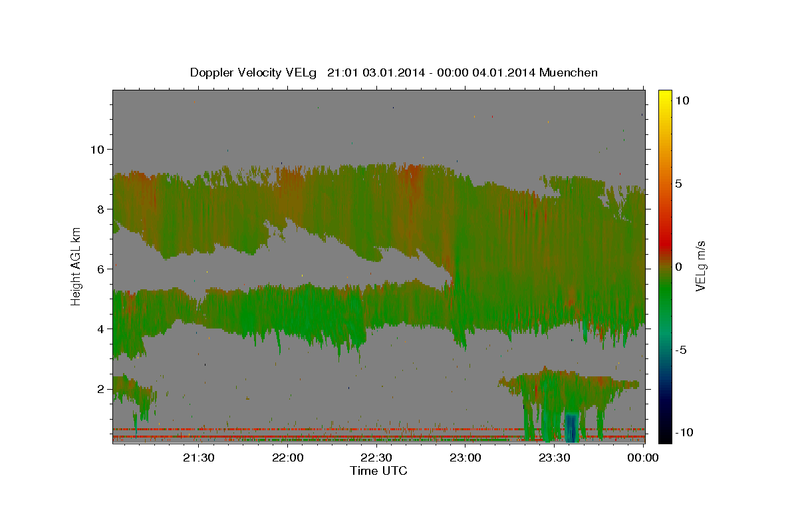Click the 'VELg m/s' colorbar label
Screen dimensions: 798x532
[700, 267]
